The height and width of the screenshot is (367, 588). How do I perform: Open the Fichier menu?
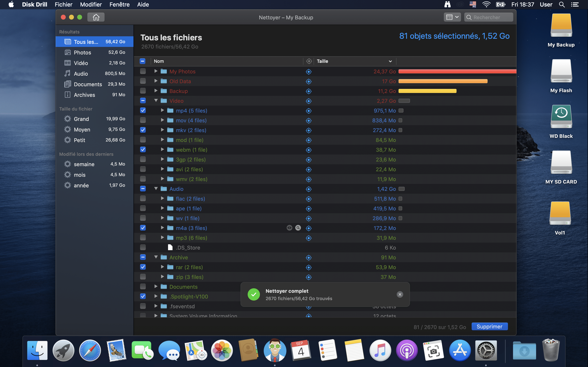click(x=63, y=4)
